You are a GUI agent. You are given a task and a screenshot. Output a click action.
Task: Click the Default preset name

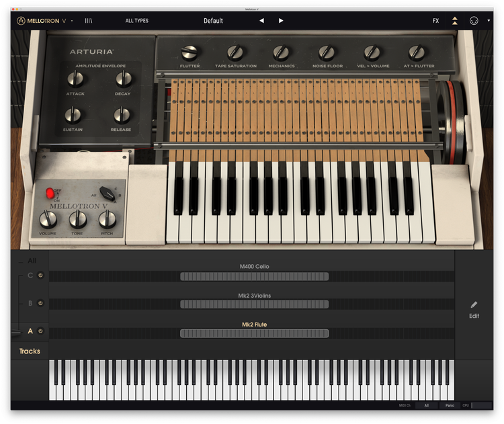[213, 21]
